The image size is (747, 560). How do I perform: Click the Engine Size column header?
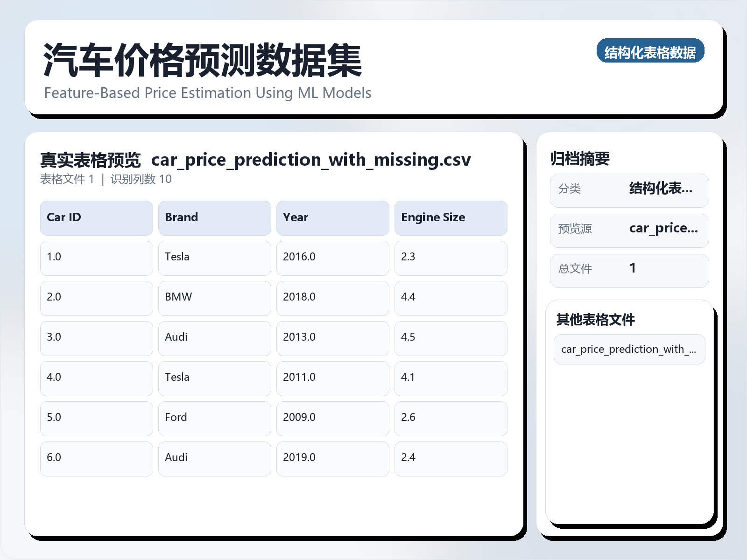(x=451, y=218)
